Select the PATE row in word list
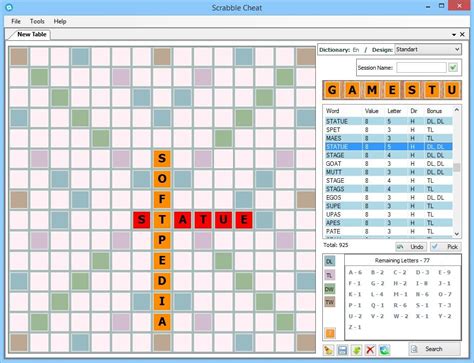The height and width of the screenshot is (363, 474). 389,231
